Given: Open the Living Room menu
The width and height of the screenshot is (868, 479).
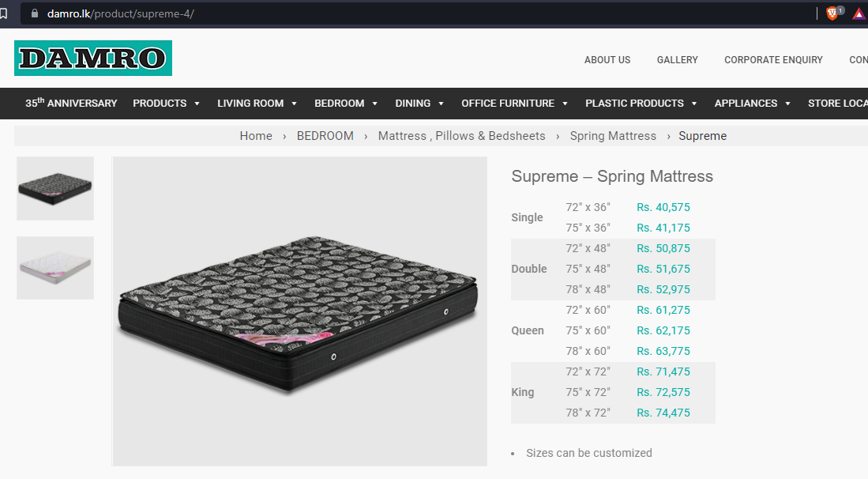Looking at the screenshot, I should [250, 104].
